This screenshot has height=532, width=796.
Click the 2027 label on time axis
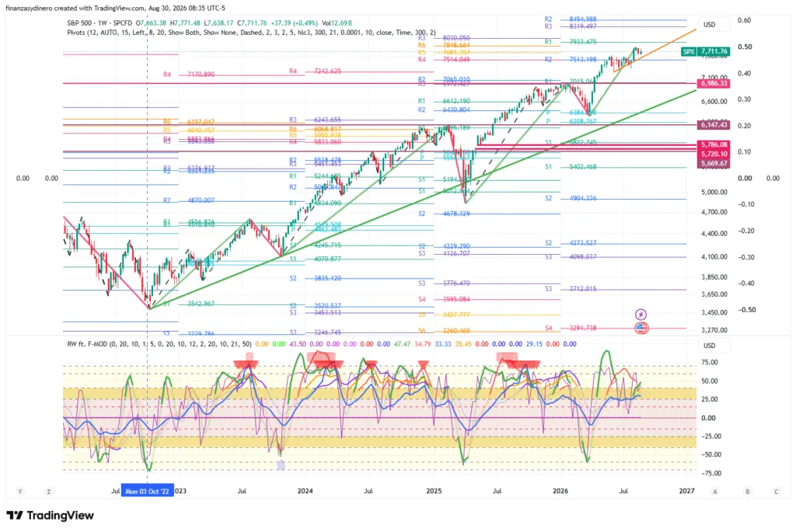(686, 491)
